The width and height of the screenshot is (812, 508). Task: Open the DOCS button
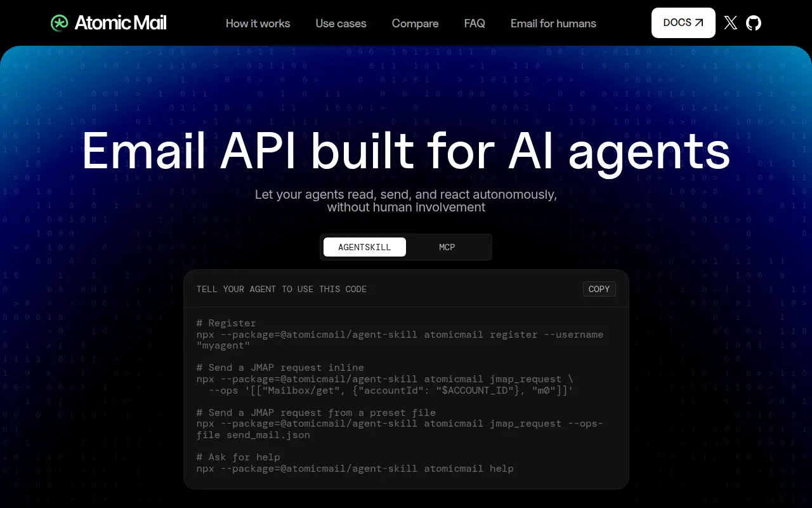[x=683, y=23]
